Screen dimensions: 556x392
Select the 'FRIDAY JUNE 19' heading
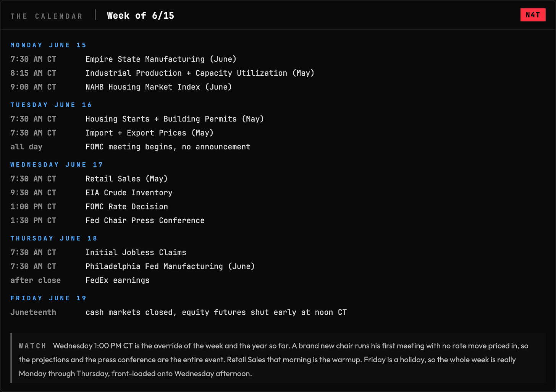pos(48,298)
